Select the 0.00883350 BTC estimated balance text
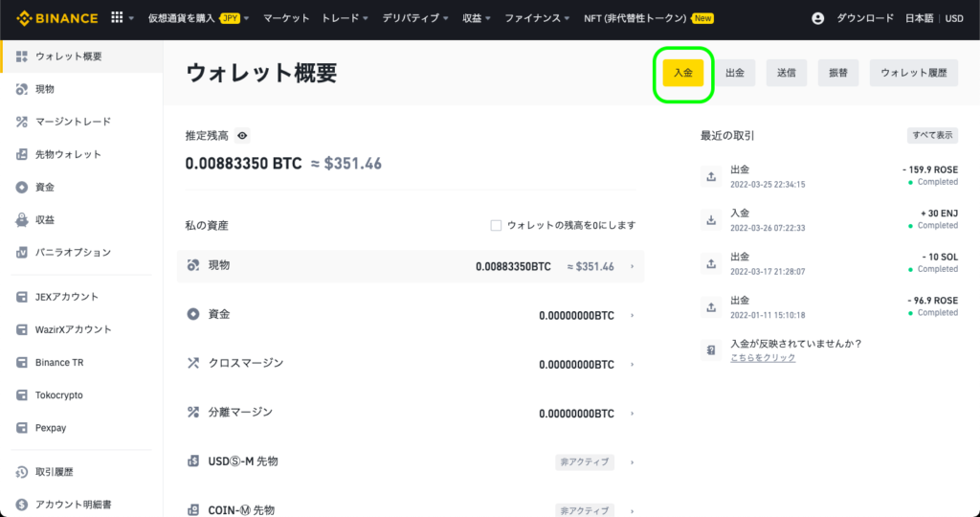This screenshot has height=517, width=980. click(244, 164)
